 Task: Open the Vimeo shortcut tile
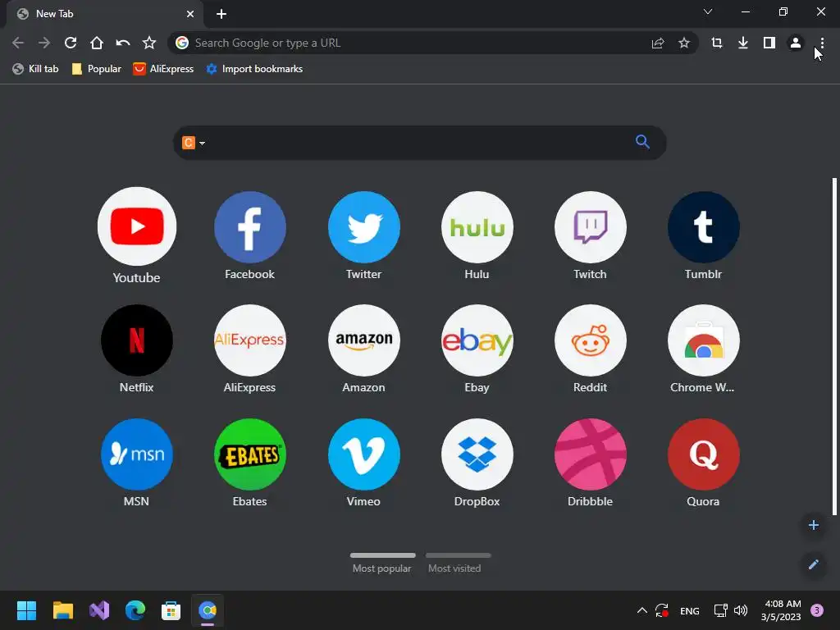click(363, 454)
